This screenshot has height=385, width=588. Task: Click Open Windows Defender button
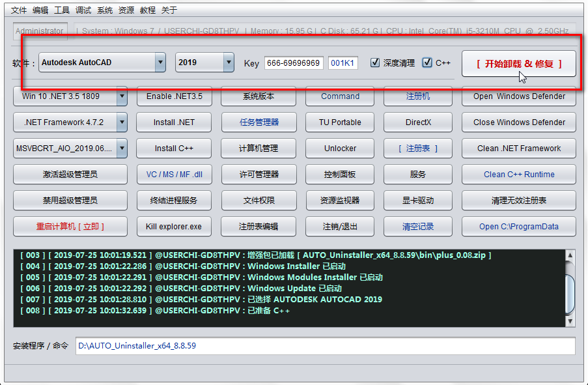pyautogui.click(x=518, y=96)
